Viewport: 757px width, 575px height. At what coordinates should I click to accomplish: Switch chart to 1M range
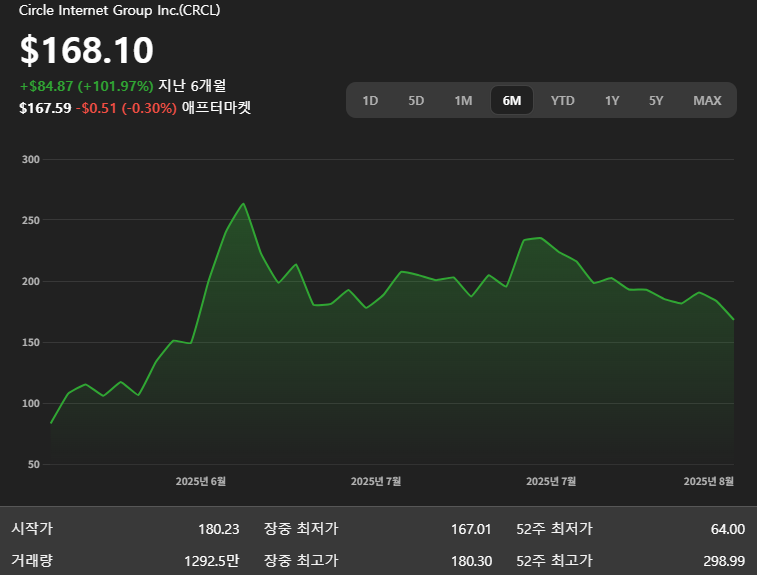pyautogui.click(x=463, y=100)
